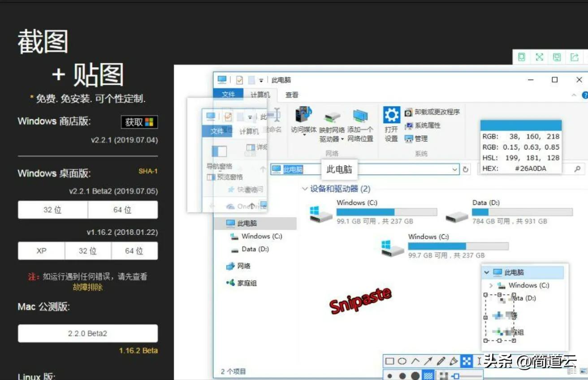Pick the marker highlighter tool
This screenshot has height=380, width=588.
point(453,361)
